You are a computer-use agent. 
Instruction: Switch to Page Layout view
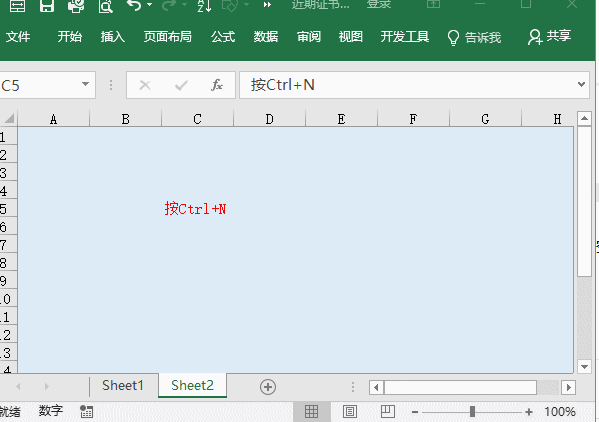click(x=350, y=411)
